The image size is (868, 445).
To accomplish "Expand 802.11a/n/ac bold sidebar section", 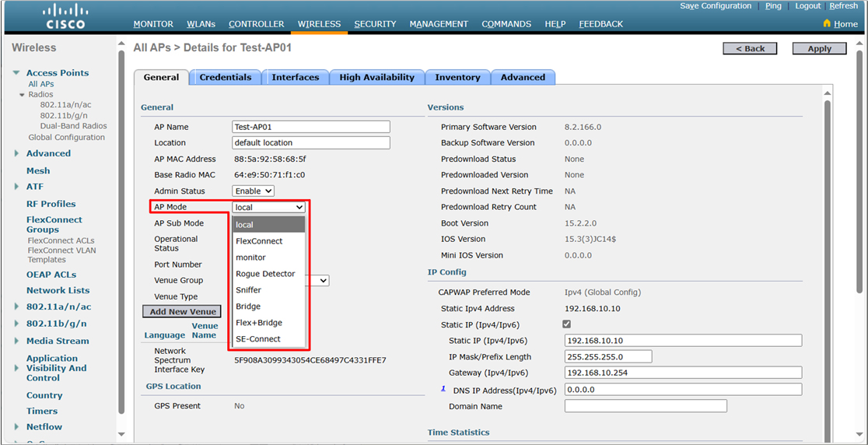I will pyautogui.click(x=16, y=307).
